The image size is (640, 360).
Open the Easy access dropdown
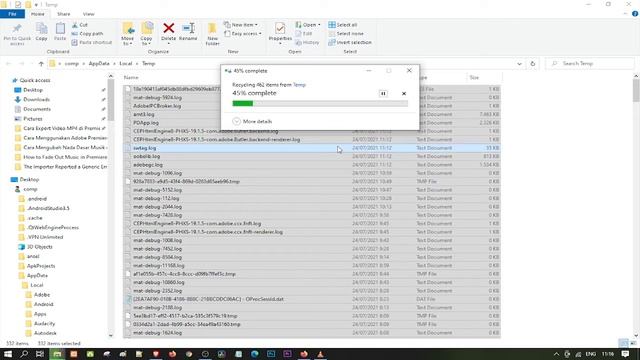coord(242,33)
